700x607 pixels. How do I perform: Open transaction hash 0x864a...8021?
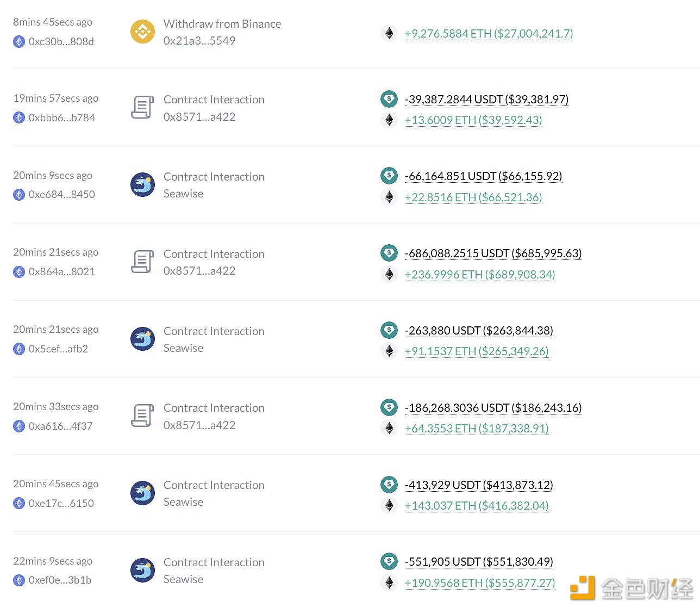tap(62, 272)
